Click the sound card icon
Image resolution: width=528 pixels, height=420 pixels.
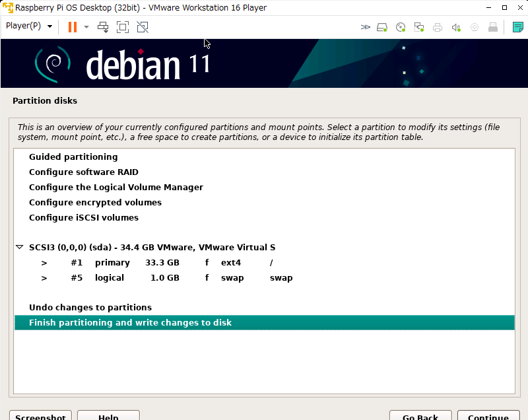[456, 27]
